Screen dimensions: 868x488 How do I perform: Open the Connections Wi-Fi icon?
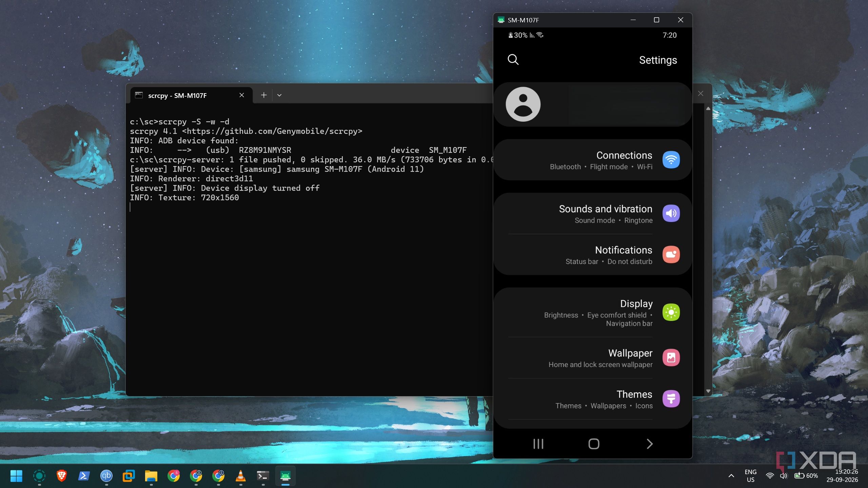coord(671,160)
